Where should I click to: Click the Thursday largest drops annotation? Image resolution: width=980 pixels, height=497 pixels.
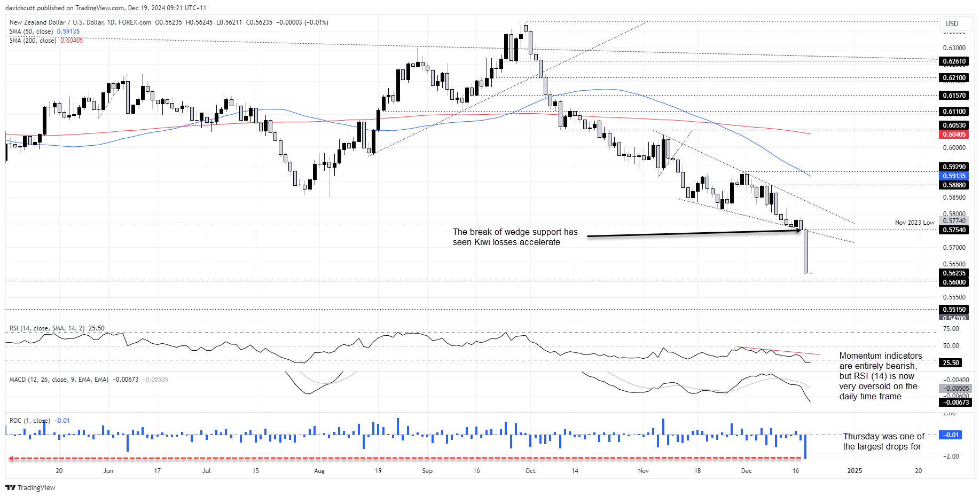[883, 441]
